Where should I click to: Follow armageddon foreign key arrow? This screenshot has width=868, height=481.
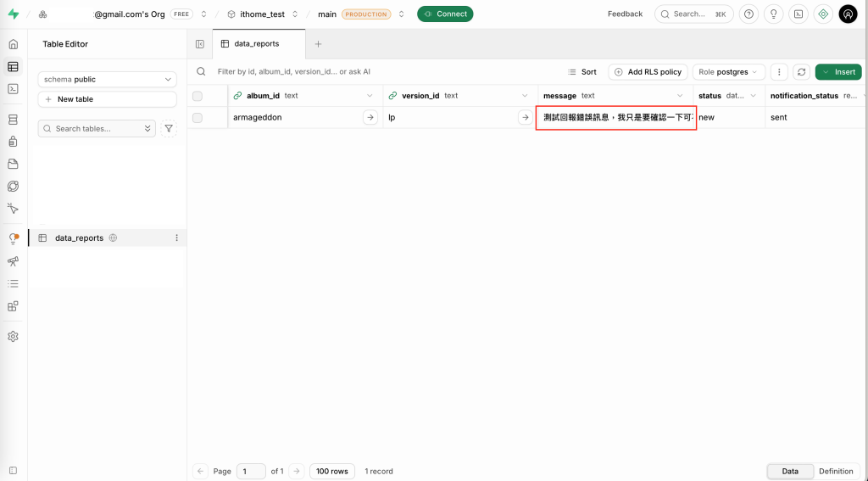[x=370, y=117]
